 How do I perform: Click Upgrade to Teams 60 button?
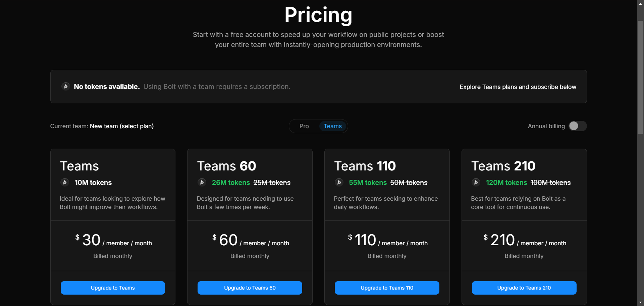(x=250, y=288)
